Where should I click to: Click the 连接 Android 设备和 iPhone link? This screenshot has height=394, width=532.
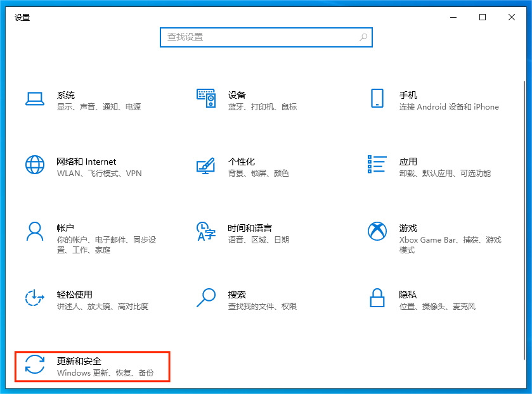[449, 107]
